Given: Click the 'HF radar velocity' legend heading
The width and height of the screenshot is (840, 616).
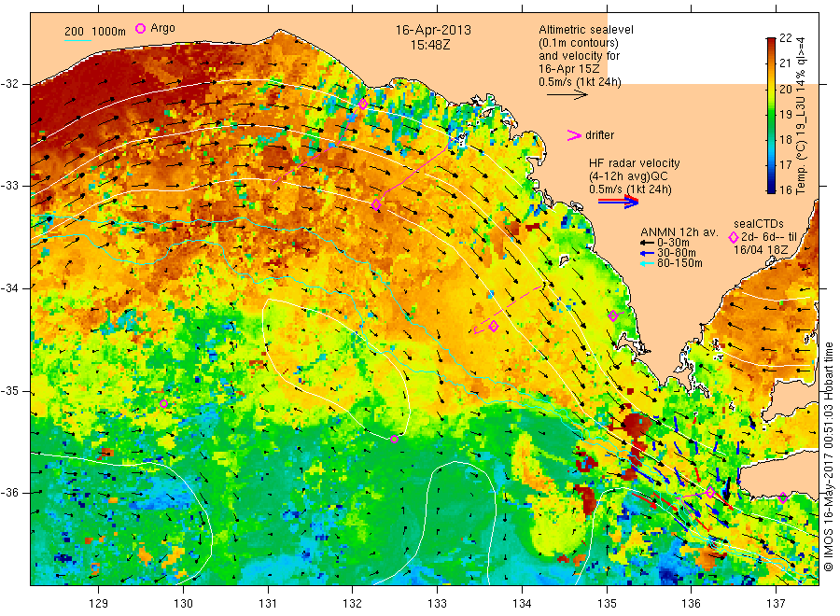Looking at the screenshot, I should (635, 162).
